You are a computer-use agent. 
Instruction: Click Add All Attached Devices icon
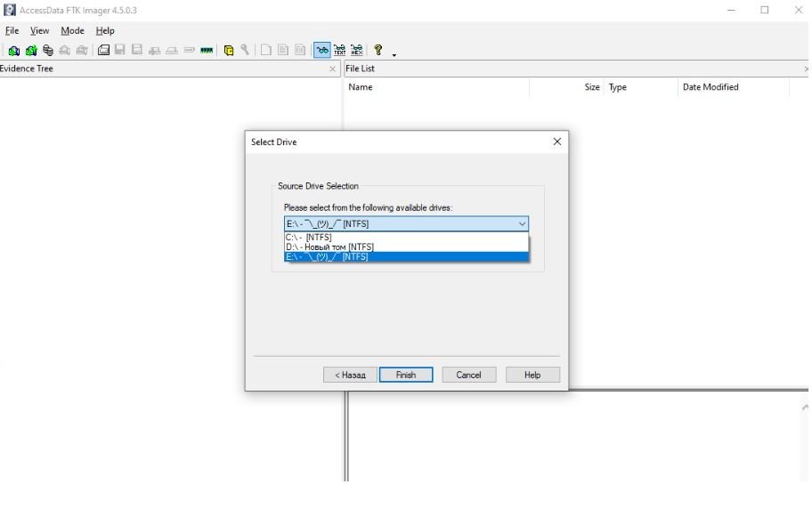[x=31, y=50]
